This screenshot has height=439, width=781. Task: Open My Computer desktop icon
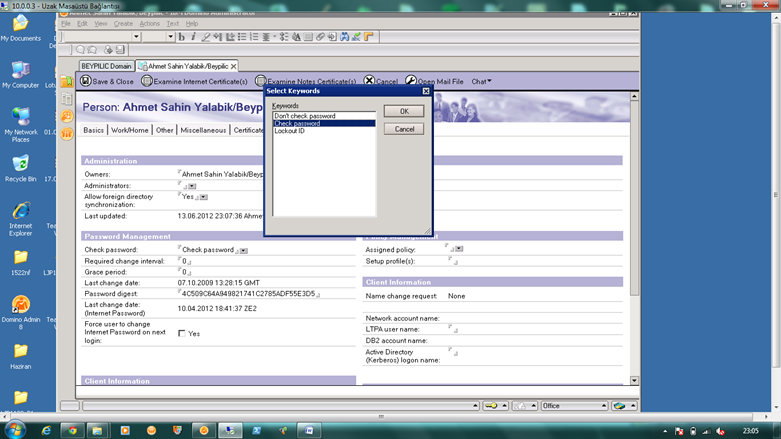pyautogui.click(x=20, y=75)
